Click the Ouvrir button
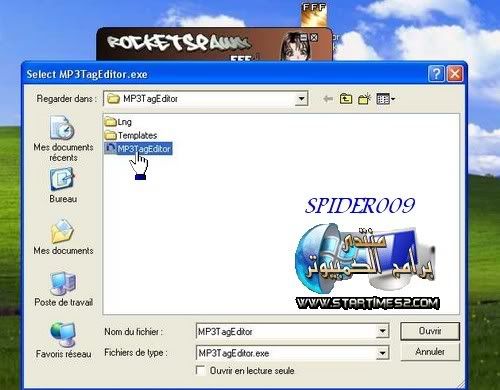 (430, 331)
